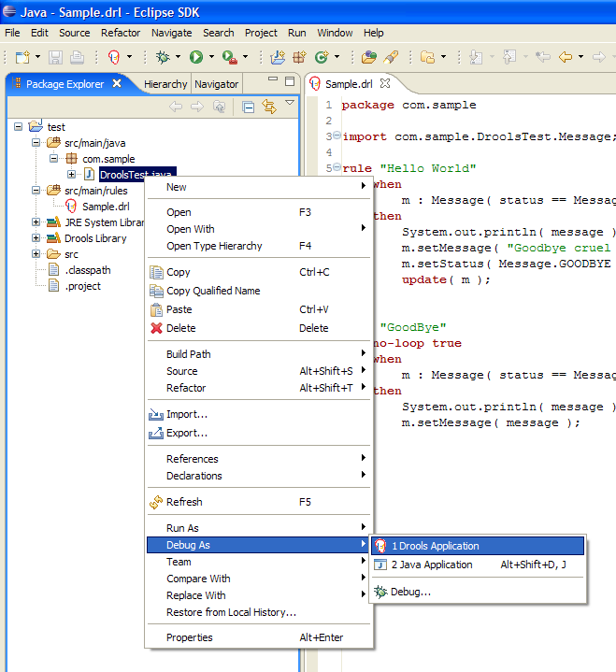Close the Package Explorer view tab
The width and height of the screenshot is (616, 672).
(117, 83)
